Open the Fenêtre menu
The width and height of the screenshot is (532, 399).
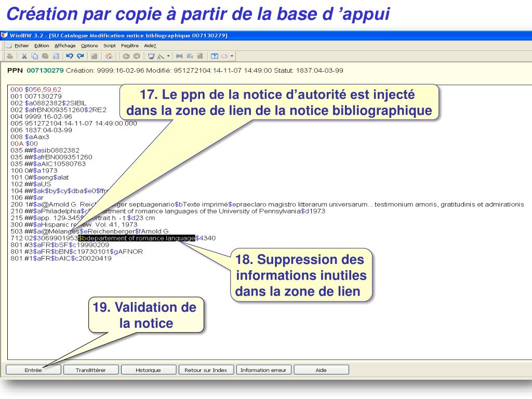click(x=130, y=46)
